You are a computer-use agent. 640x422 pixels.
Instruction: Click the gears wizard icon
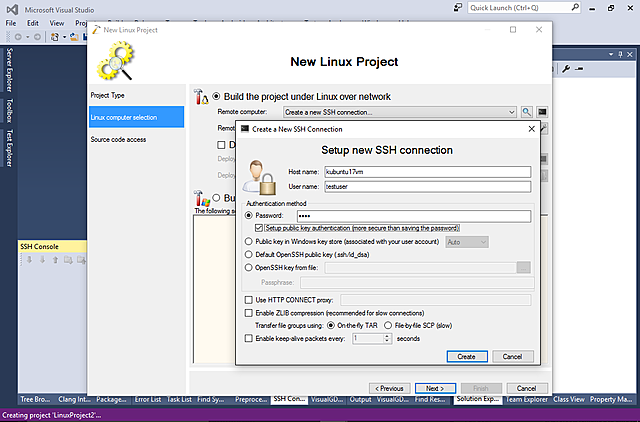pos(116,60)
